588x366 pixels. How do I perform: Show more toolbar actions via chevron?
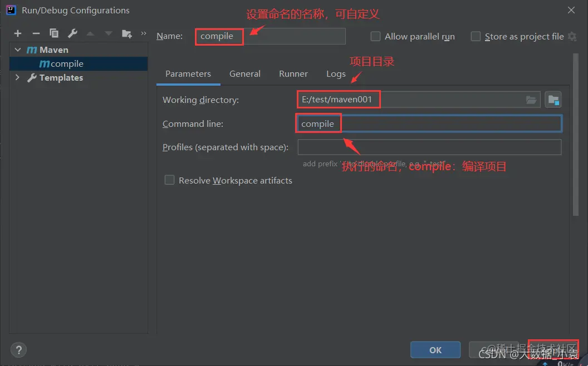coord(143,33)
